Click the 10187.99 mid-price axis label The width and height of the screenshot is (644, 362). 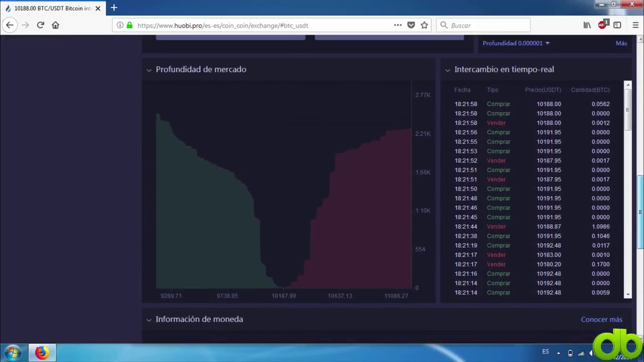point(284,296)
